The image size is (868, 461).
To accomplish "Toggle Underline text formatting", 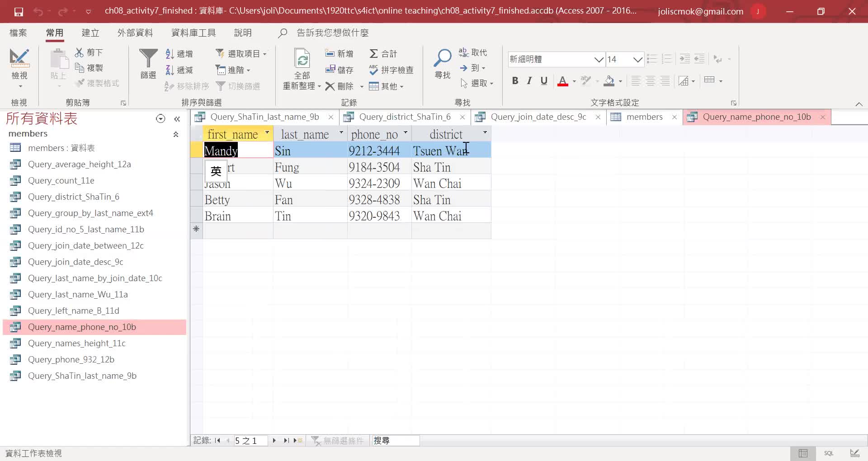I will (544, 81).
